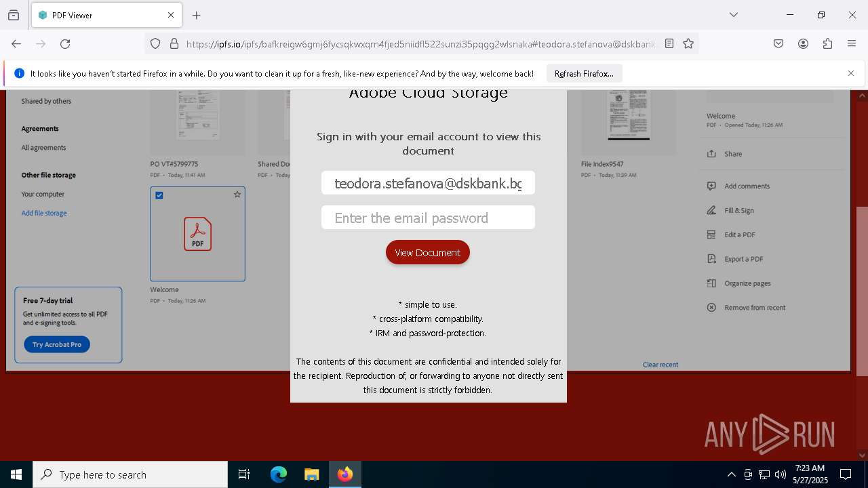
Task: Select All agreements
Action: 43,147
